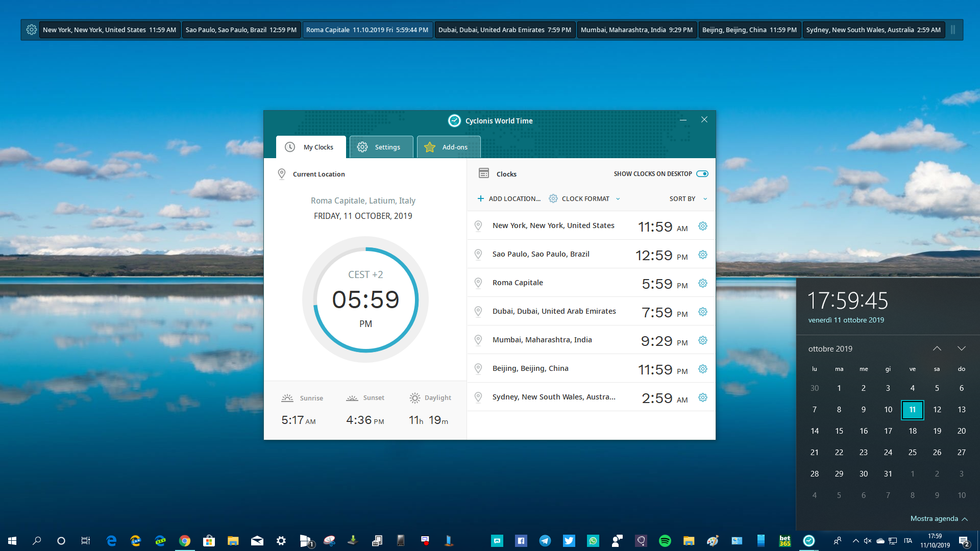Image resolution: width=980 pixels, height=551 pixels.
Task: Switch to the My Clocks tab
Action: [x=311, y=147]
